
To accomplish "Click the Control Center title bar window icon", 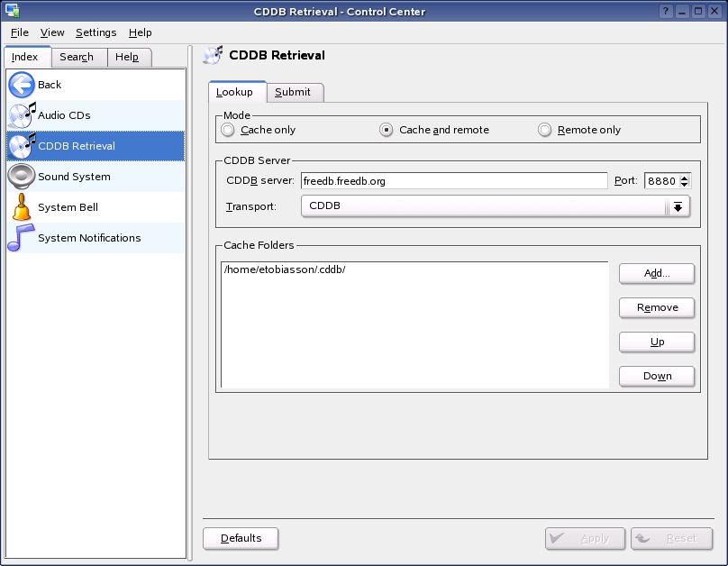I will (x=12, y=11).
